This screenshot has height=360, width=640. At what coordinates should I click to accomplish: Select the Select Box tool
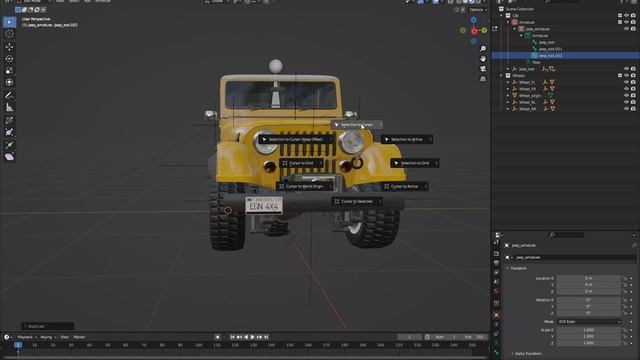pos(9,22)
